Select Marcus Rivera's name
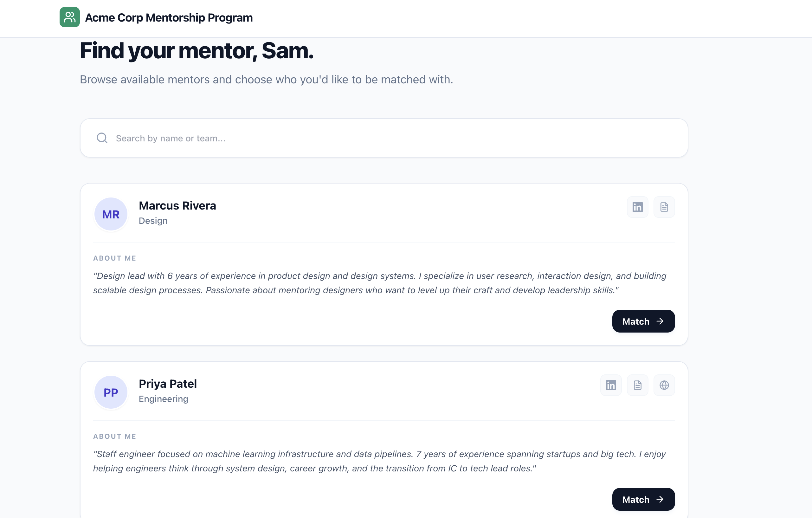Image resolution: width=812 pixels, height=518 pixels. coord(177,205)
